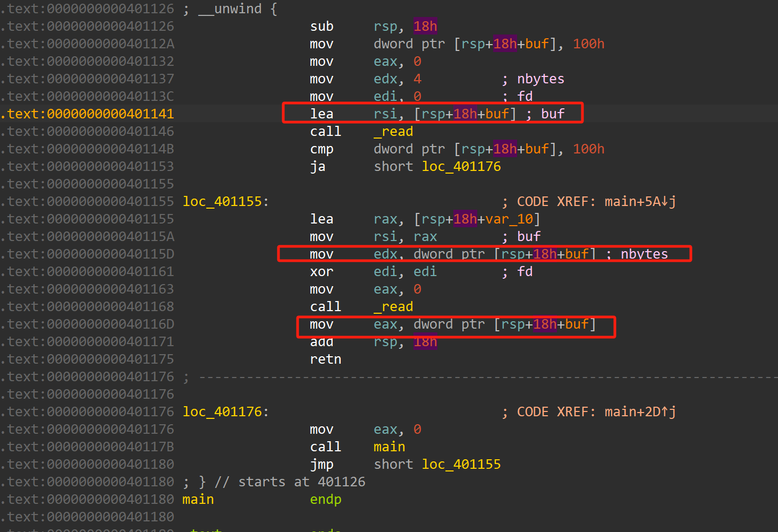Image resolution: width=778 pixels, height=532 pixels.
Task: Select the xor mnemonic at 401161
Action: pyautogui.click(x=322, y=271)
